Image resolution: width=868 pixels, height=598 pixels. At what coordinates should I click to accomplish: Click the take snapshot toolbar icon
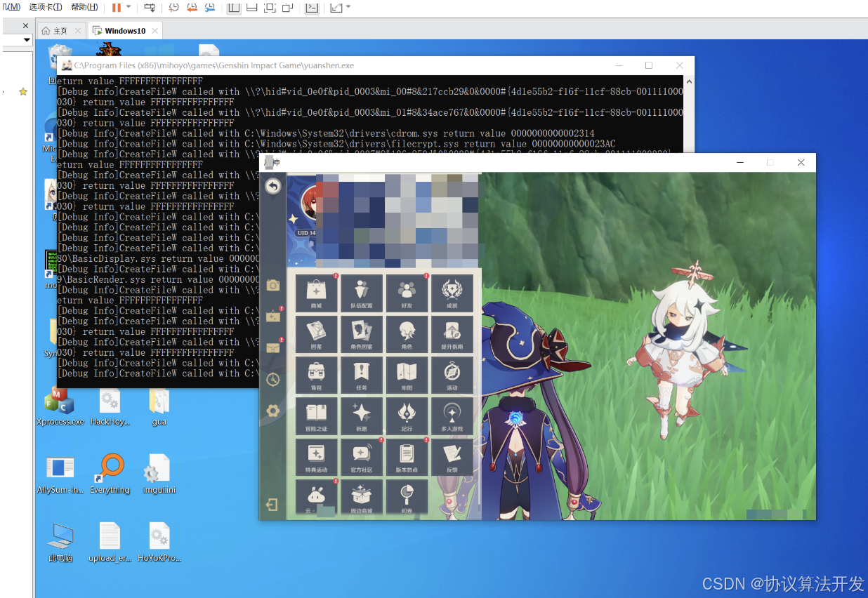[x=174, y=8]
